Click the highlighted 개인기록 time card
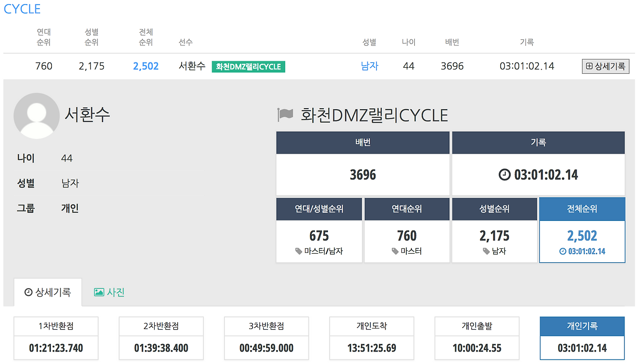Screen dimensions: 639x364 coord(582,338)
